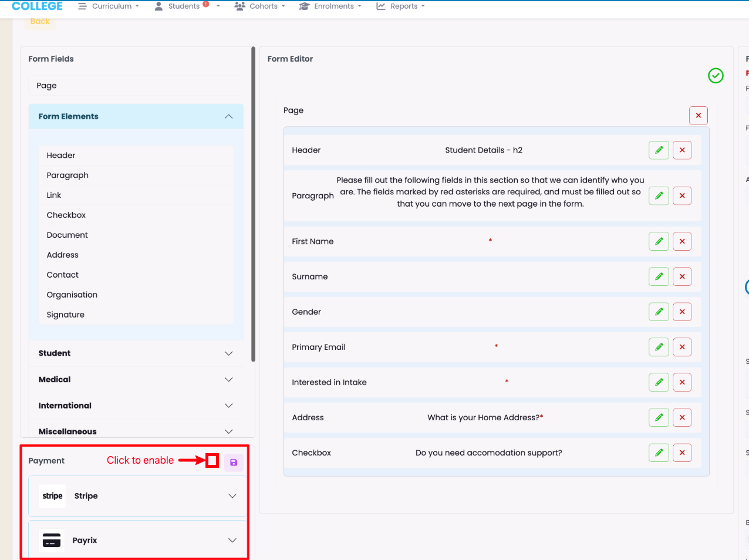Remove the Checkbox accommodation field
749x560 pixels.
click(682, 453)
